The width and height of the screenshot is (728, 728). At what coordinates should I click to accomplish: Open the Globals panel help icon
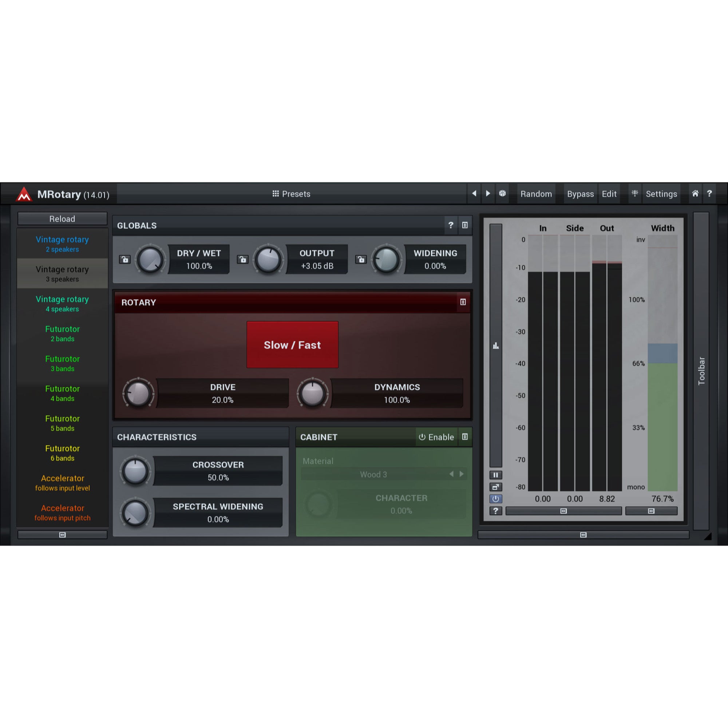click(x=451, y=225)
